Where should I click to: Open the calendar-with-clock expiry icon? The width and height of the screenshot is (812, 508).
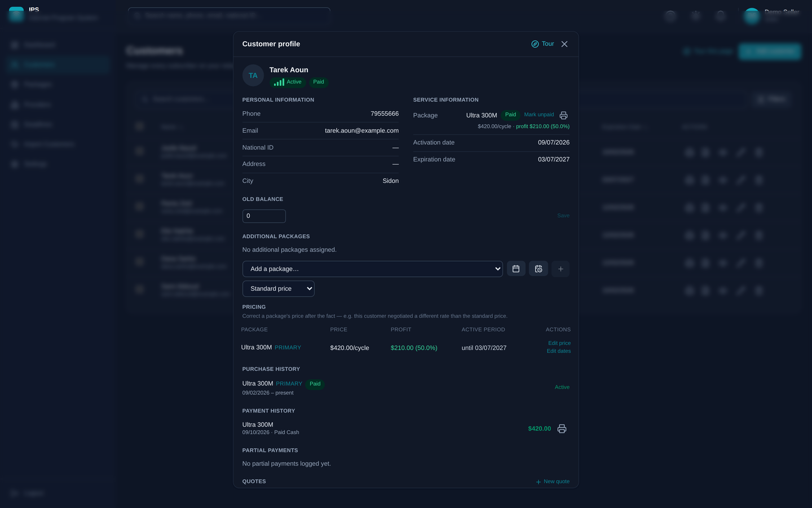539,269
